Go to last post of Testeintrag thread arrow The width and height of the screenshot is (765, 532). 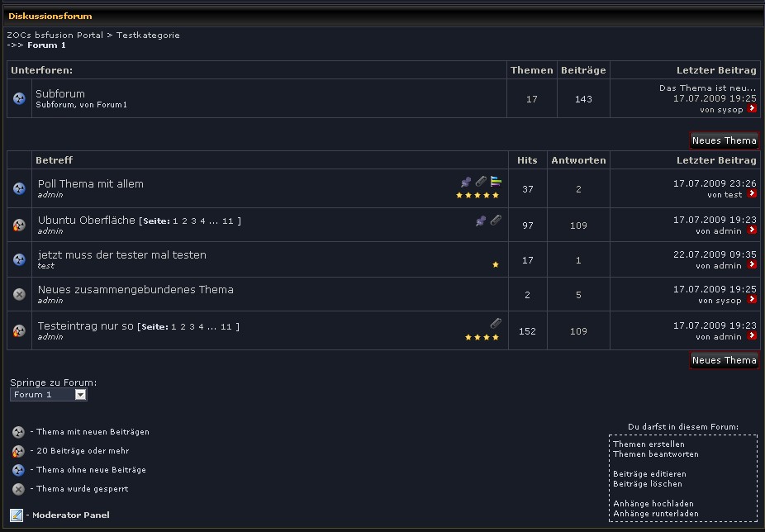coord(752,336)
